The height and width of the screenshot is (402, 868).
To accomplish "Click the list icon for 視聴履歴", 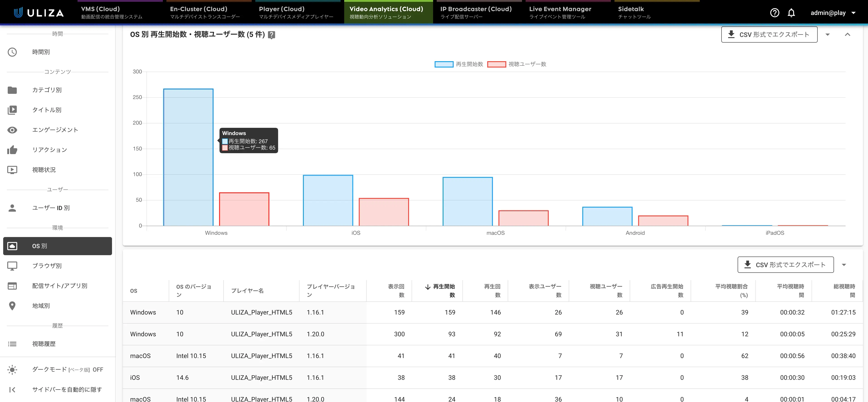I will [x=12, y=344].
